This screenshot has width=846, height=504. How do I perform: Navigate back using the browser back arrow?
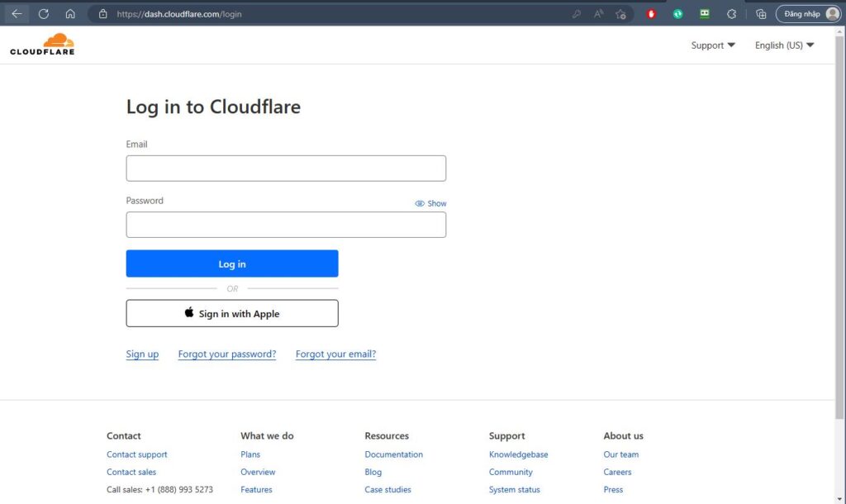17,13
